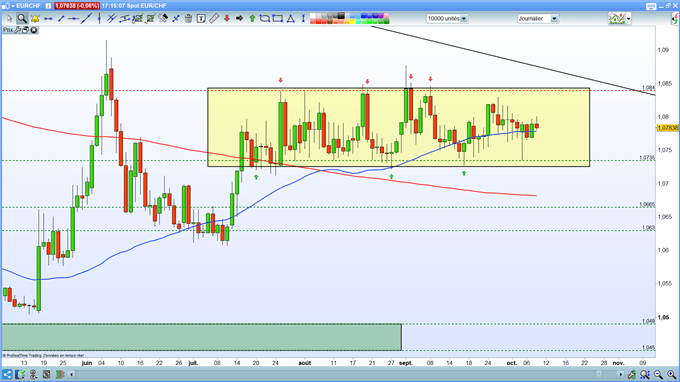Click the chart style candlestick thumbnail button
Viewport: 680px width, 382px height.
click(x=617, y=19)
